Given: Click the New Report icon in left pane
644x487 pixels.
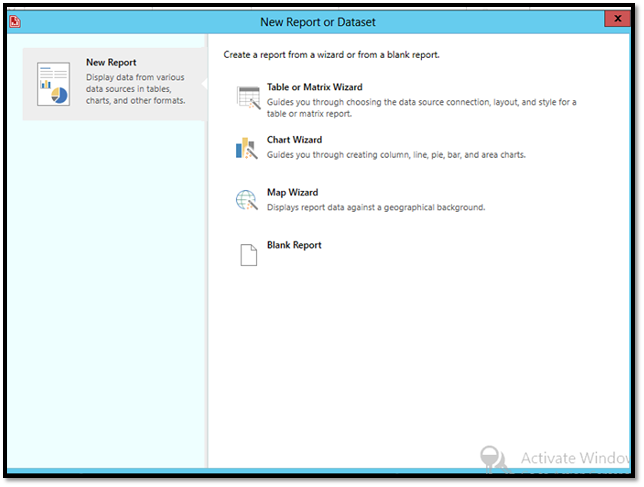Looking at the screenshot, I should pyautogui.click(x=52, y=84).
